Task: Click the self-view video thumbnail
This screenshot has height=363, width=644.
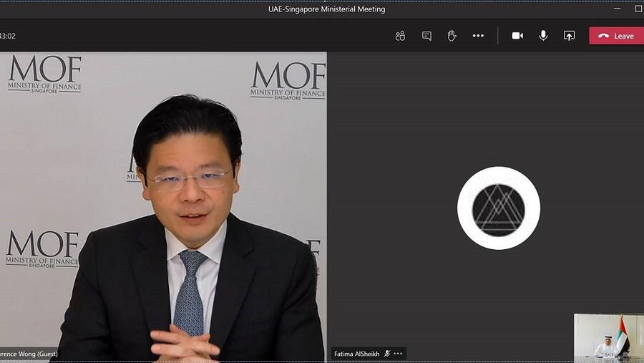Action: [x=609, y=338]
